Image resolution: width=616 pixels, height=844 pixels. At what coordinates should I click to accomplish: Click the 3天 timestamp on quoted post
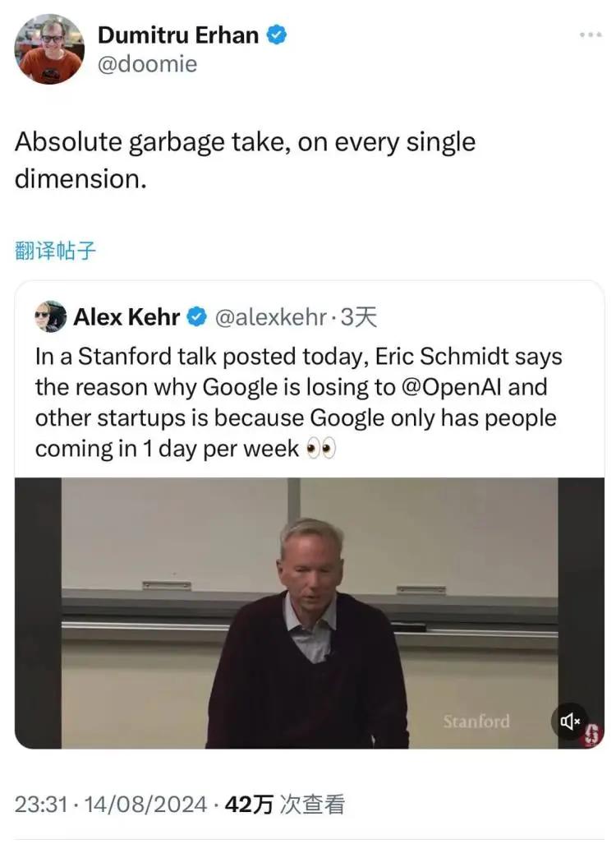[x=358, y=317]
